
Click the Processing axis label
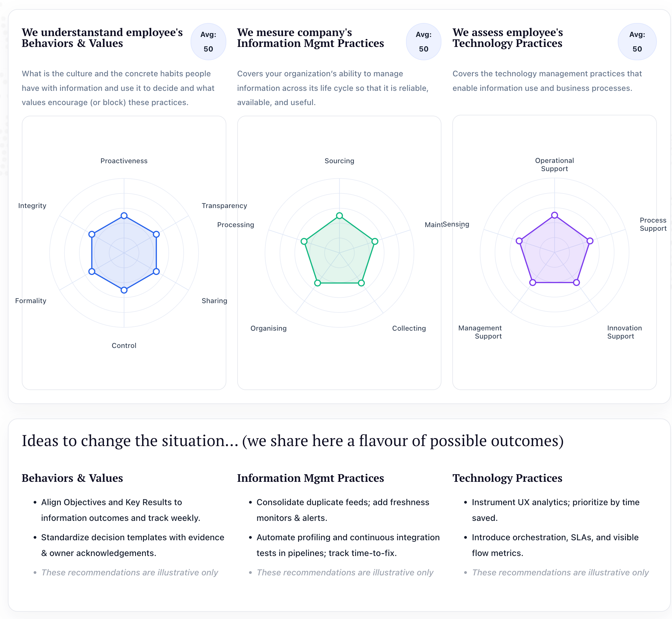point(236,225)
